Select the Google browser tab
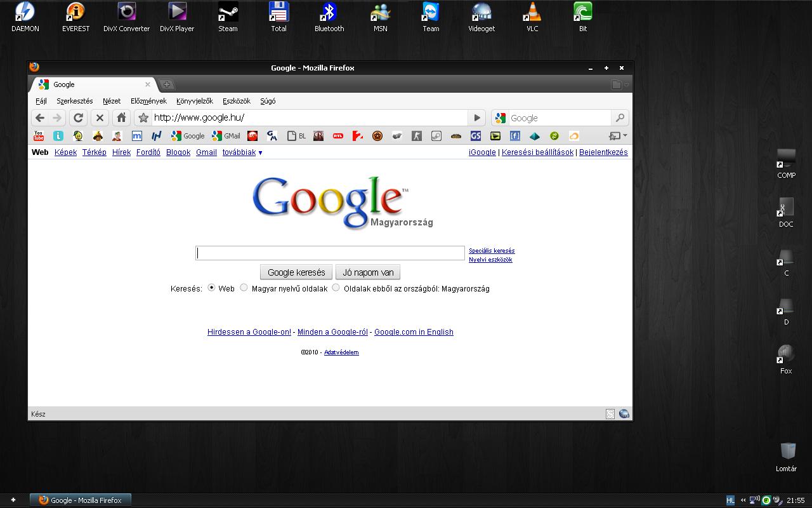 93,84
